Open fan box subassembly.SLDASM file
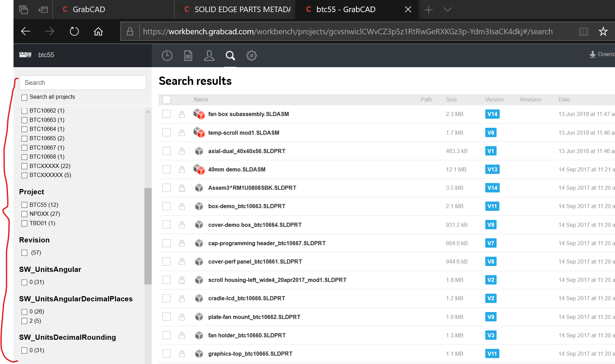This screenshot has width=615, height=364. pyautogui.click(x=249, y=114)
